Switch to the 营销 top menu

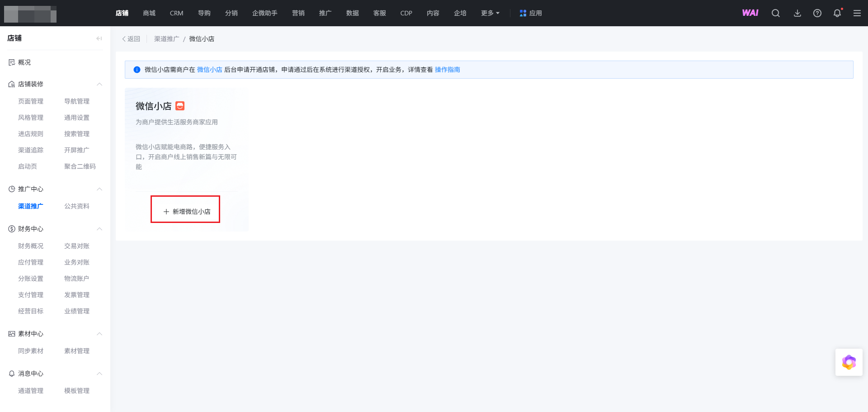pyautogui.click(x=298, y=13)
